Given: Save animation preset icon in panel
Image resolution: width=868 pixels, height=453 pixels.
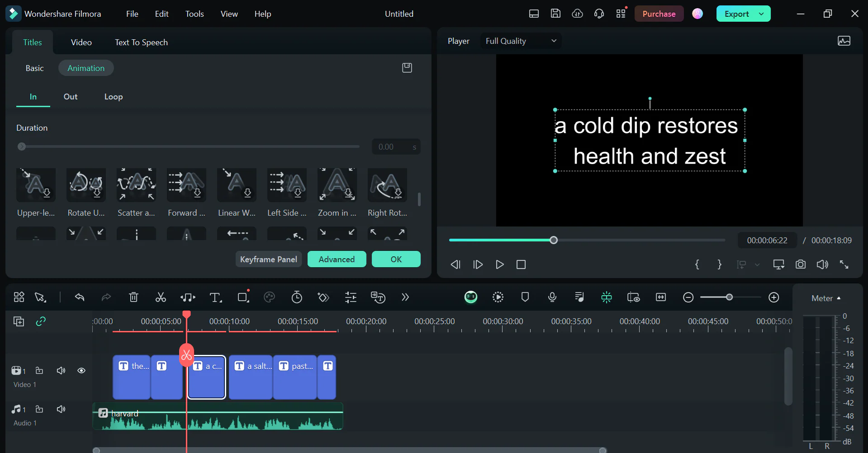Looking at the screenshot, I should pos(407,68).
